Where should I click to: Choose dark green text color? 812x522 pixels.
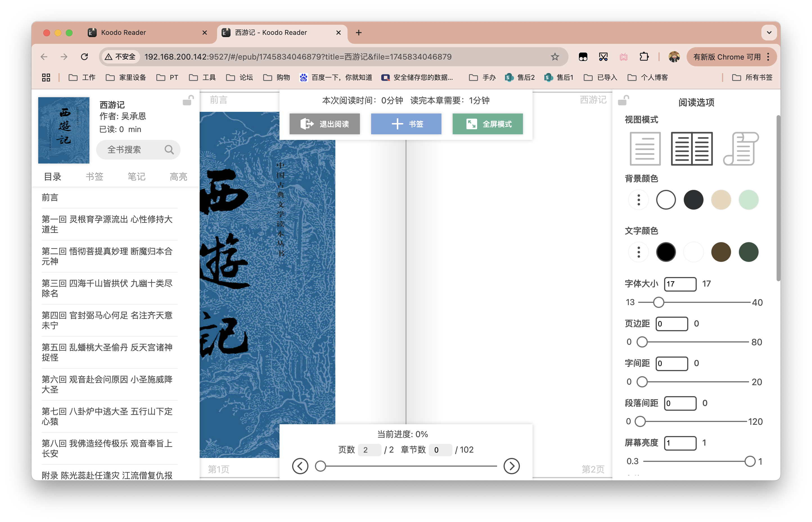point(748,252)
